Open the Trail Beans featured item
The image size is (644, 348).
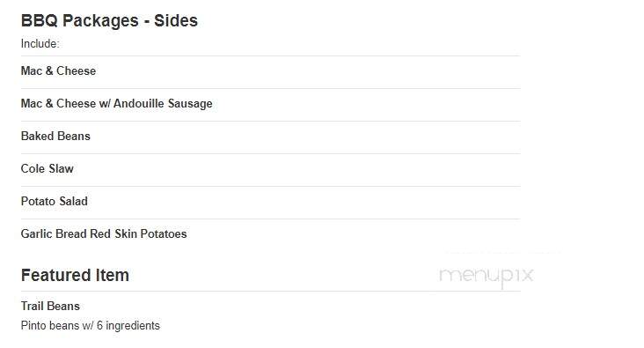click(50, 306)
